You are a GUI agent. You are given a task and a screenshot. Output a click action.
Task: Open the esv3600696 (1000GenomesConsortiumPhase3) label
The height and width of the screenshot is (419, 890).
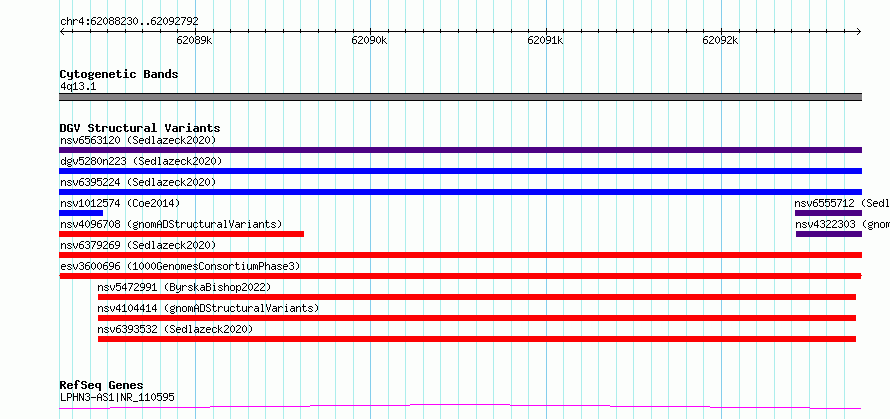(180, 266)
